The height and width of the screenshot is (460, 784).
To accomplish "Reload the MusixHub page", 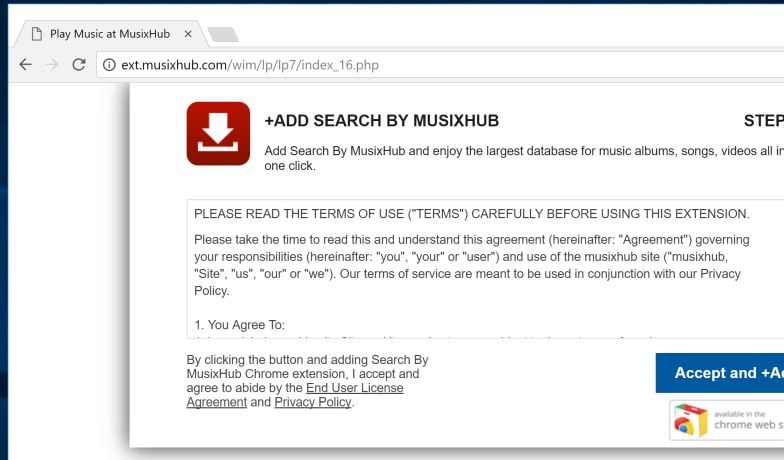I will [x=79, y=64].
